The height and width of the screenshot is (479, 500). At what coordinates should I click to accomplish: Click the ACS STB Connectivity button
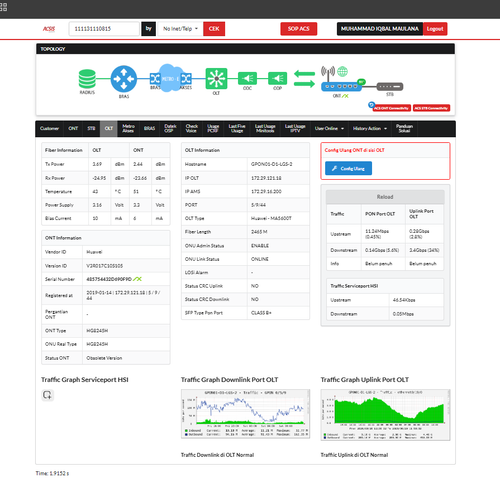pyautogui.click(x=432, y=108)
